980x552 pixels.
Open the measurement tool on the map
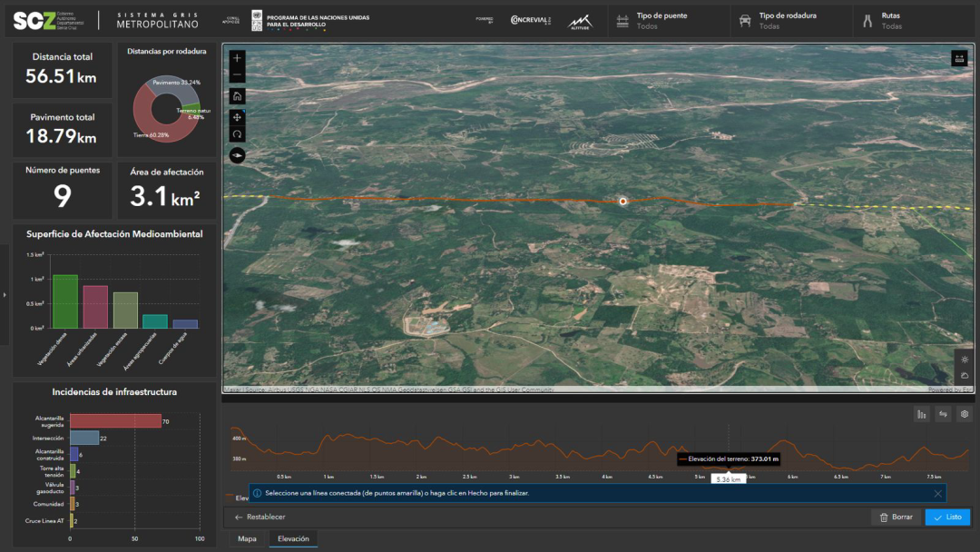pos(959,59)
